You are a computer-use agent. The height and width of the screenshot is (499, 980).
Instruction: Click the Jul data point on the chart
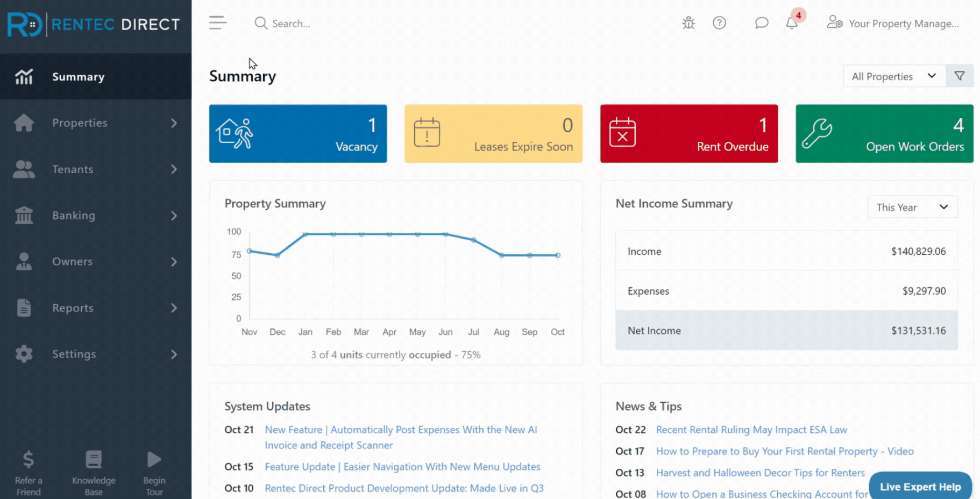[x=473, y=240]
